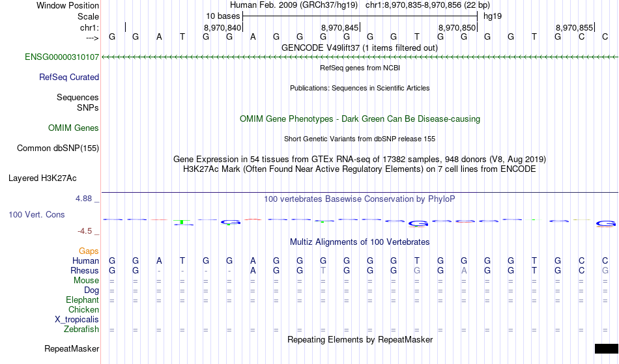Viewport: 619px width, 364px height.
Task: Select the X_tropicalis alignment row label
Action: point(77,320)
